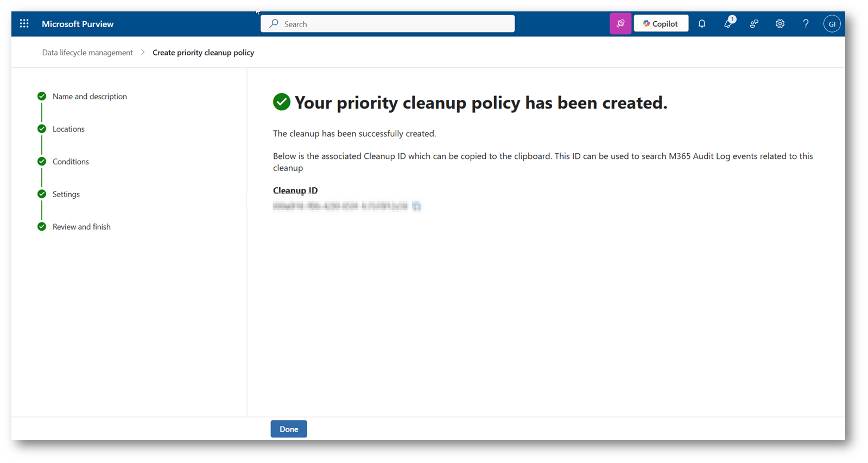Open the GI account avatar menu
The image size is (868, 463).
(x=832, y=24)
